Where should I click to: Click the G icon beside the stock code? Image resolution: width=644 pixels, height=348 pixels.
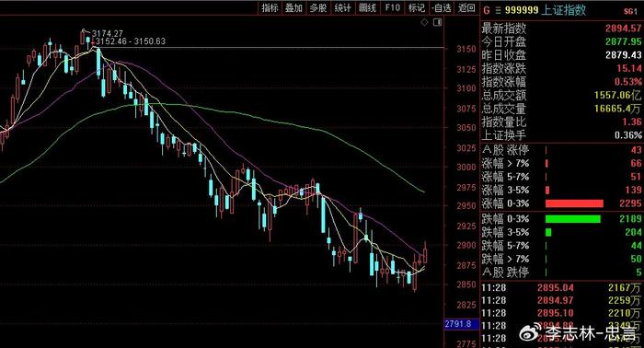487,10
